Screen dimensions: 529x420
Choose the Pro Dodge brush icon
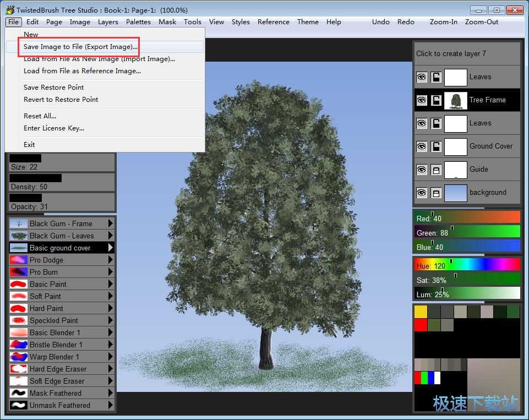(19, 260)
